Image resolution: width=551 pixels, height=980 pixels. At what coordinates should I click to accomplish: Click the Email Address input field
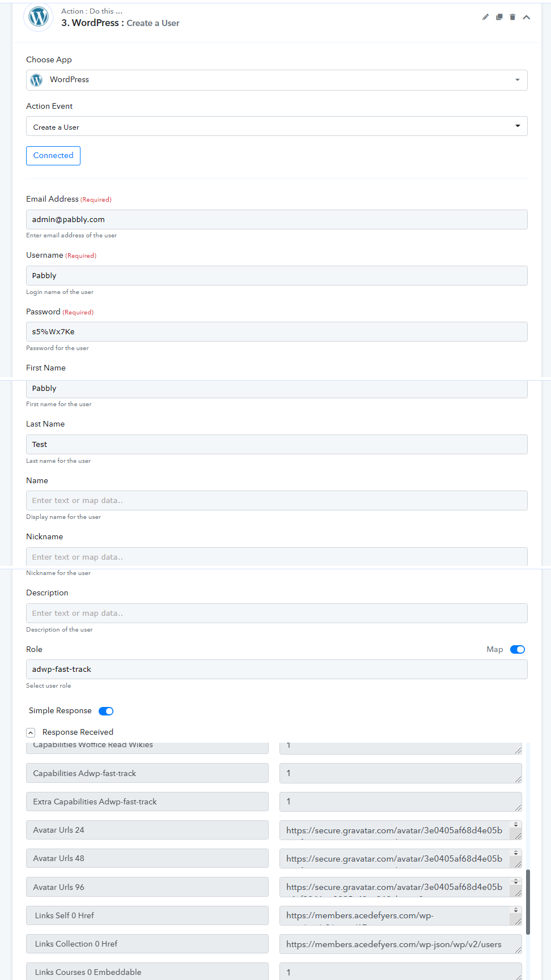(277, 219)
